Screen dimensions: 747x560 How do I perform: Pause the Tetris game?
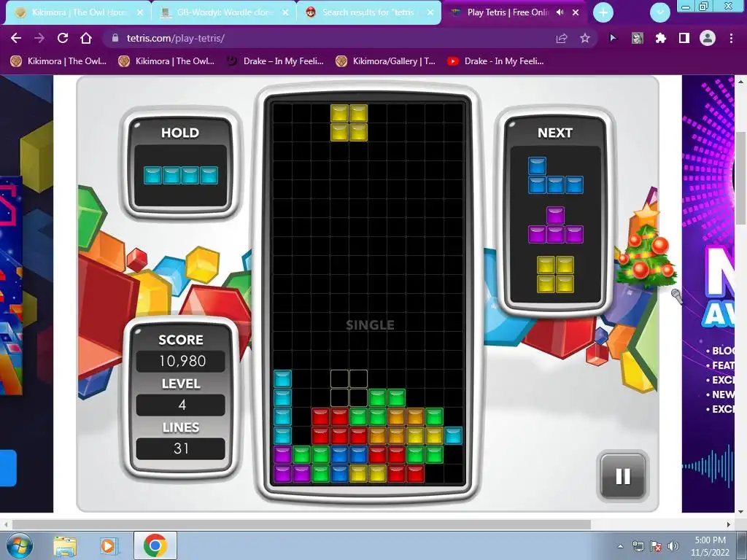(x=623, y=475)
